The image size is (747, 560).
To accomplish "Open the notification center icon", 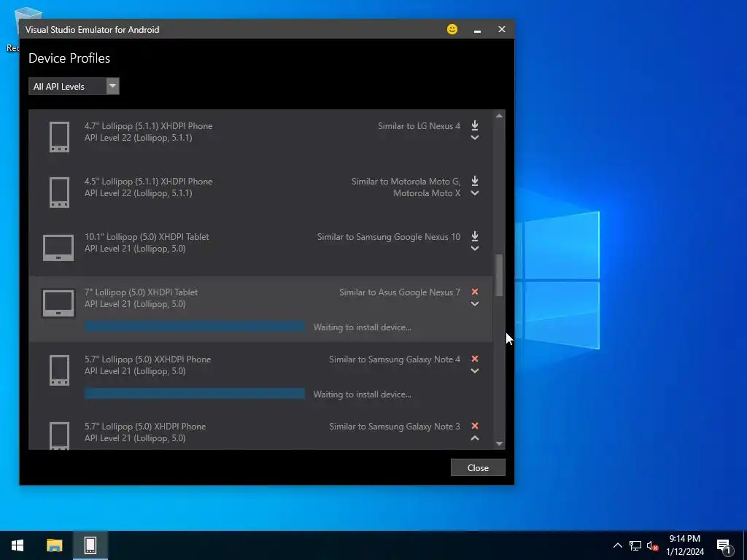I will coord(724,546).
